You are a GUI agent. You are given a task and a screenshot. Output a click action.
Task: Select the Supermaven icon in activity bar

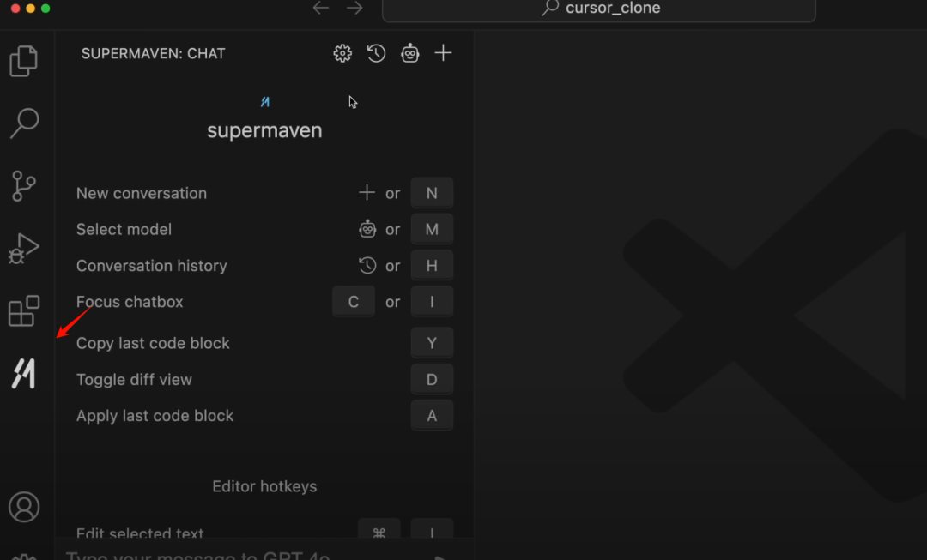(24, 374)
